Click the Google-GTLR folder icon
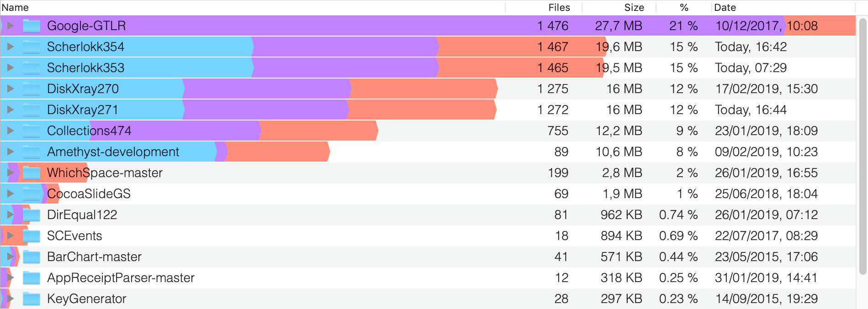Viewport: 868px width, 309px height. pyautogui.click(x=32, y=26)
